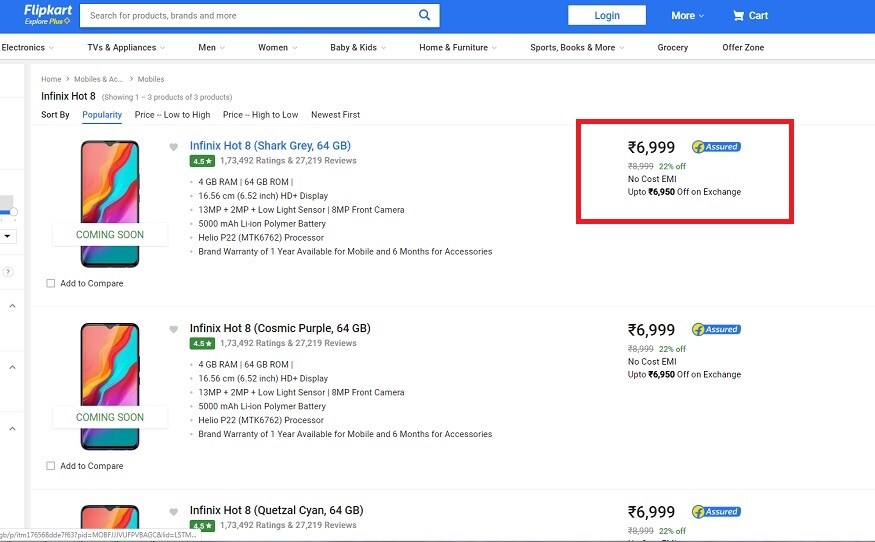Click the Login button
This screenshot has width=875, height=542.
[x=607, y=16]
